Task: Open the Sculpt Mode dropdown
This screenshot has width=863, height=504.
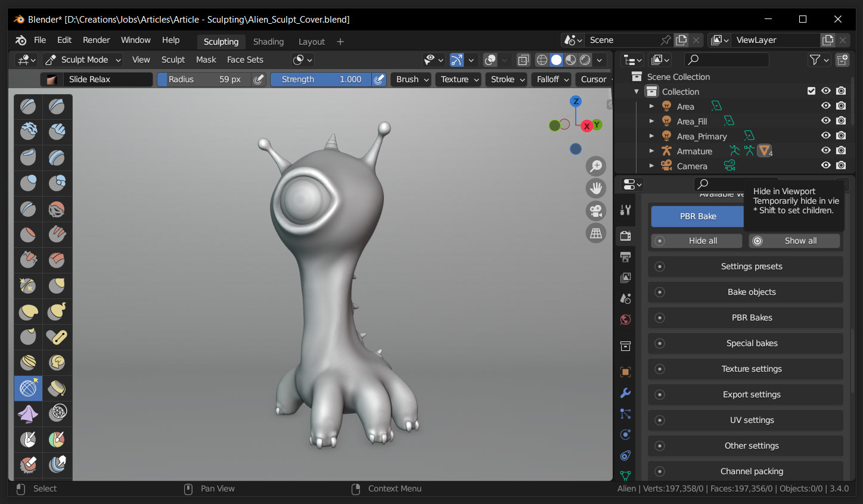Action: 84,60
